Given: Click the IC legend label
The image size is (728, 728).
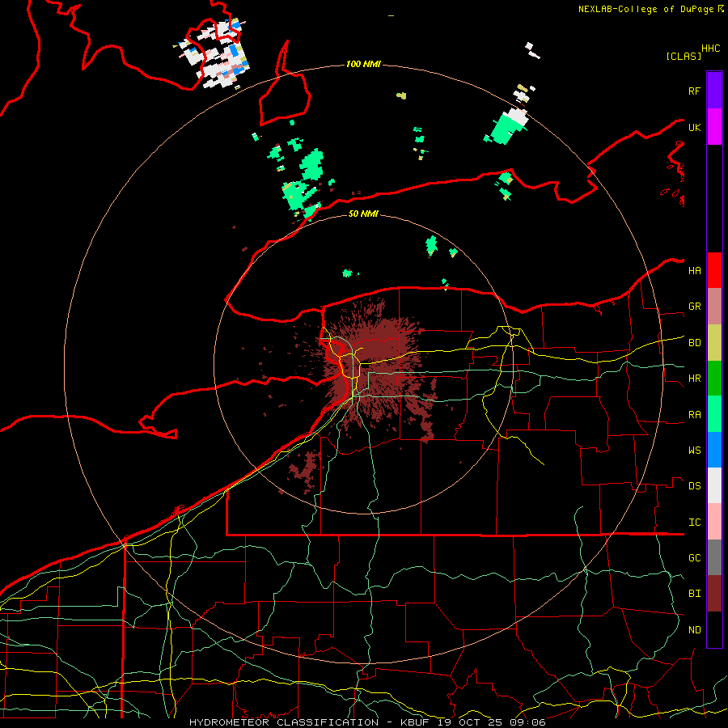Looking at the screenshot, I should (694, 523).
